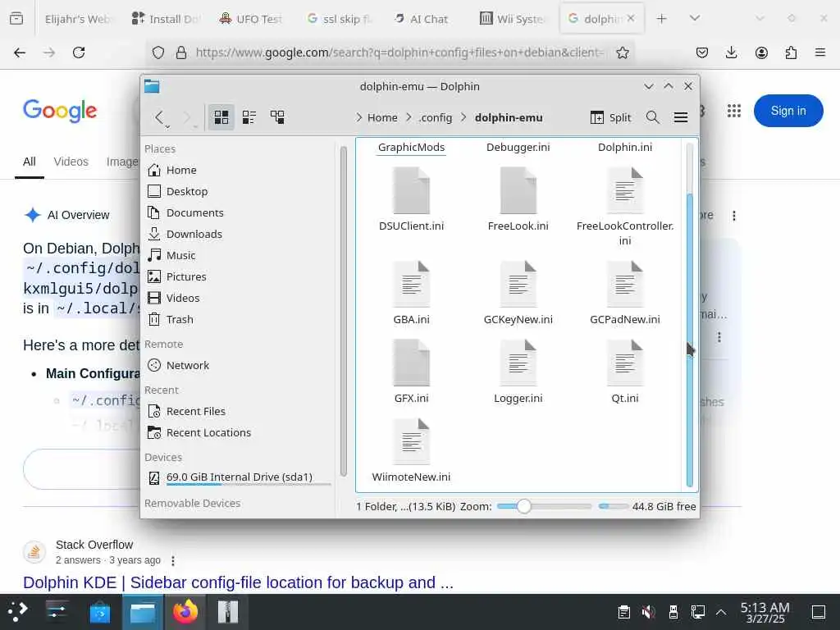This screenshot has height=630, width=840.
Task: Switch to Elijahr's Web browser tab
Action: click(79, 19)
